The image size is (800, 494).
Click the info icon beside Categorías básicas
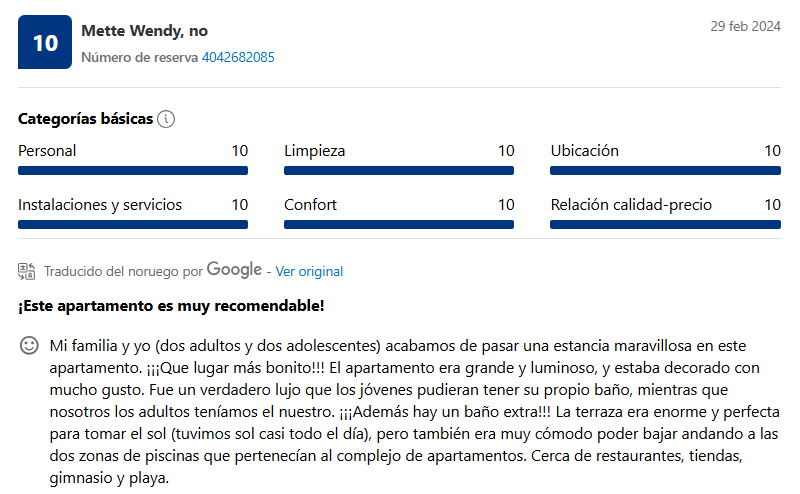[x=166, y=119]
